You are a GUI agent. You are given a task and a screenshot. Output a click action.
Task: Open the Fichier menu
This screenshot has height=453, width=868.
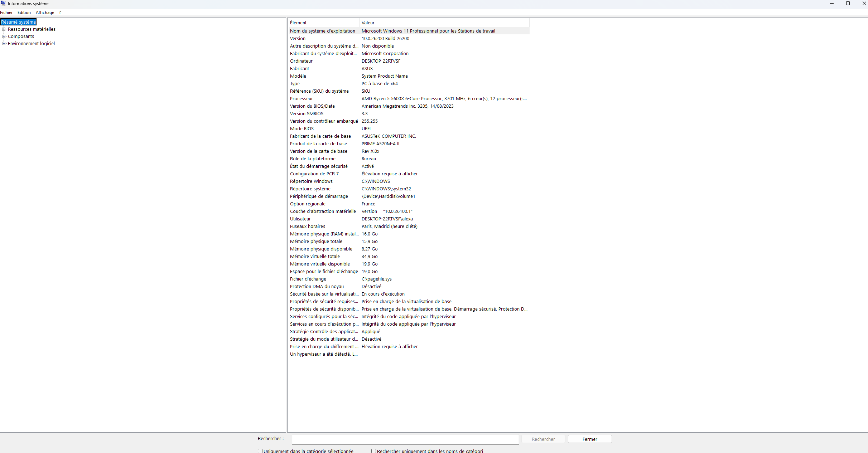(x=6, y=13)
